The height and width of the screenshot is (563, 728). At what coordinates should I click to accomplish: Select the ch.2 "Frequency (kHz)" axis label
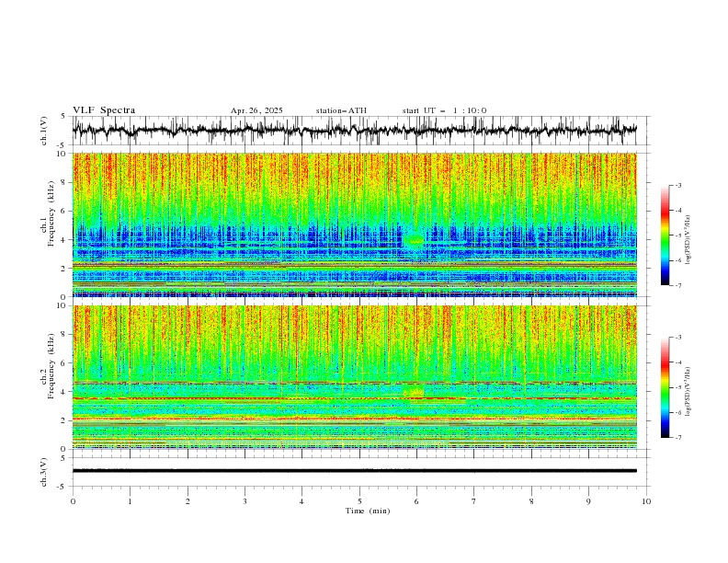pos(51,365)
